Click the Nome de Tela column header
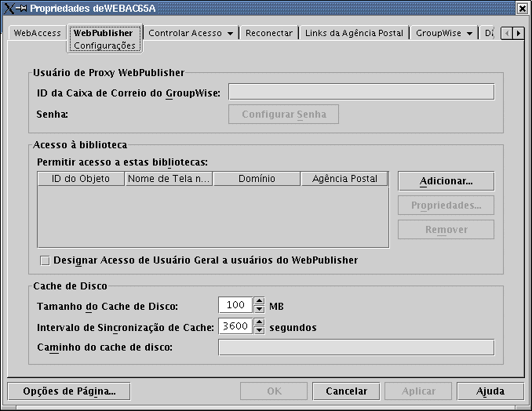Screen dimensions: 532x411 coord(169,179)
